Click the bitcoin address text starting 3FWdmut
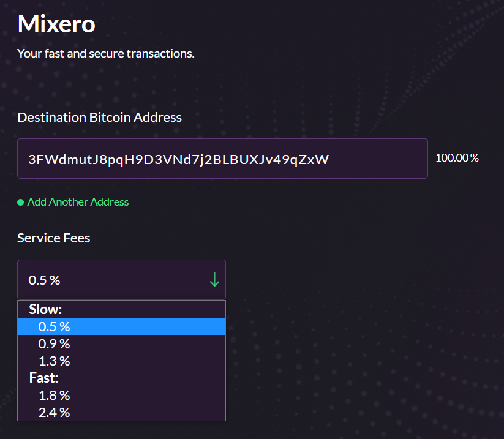 point(178,160)
